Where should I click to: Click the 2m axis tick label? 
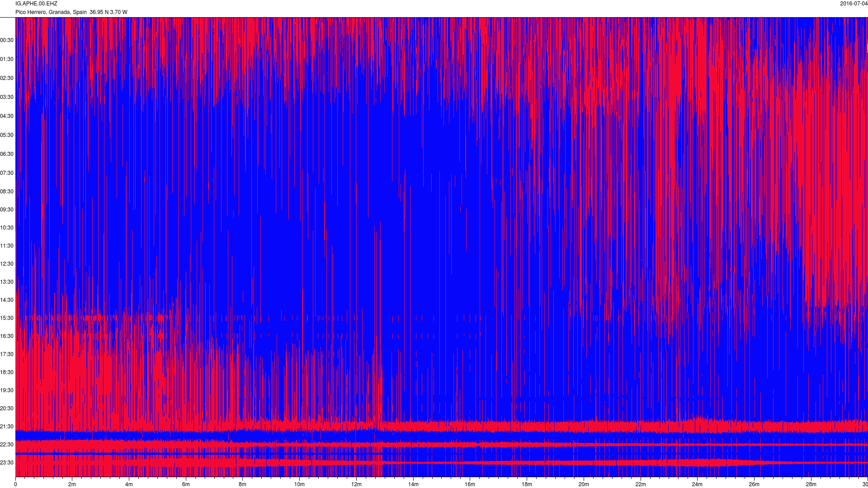pyautogui.click(x=72, y=484)
